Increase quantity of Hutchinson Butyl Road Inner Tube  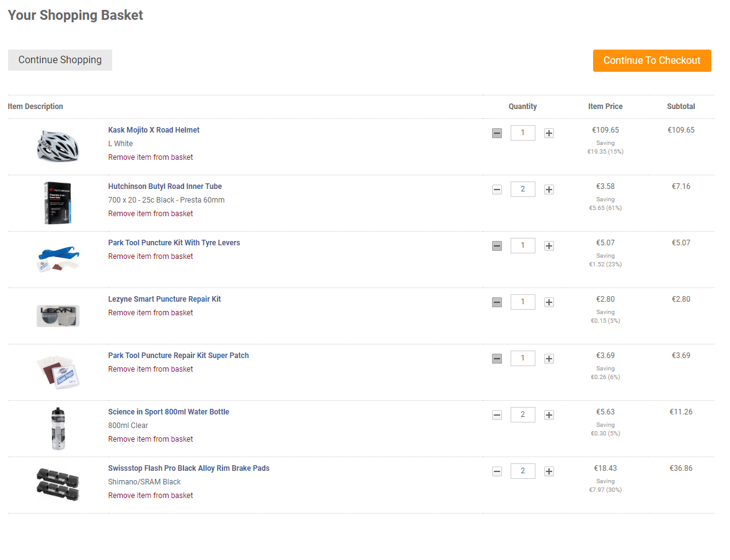[x=549, y=190]
